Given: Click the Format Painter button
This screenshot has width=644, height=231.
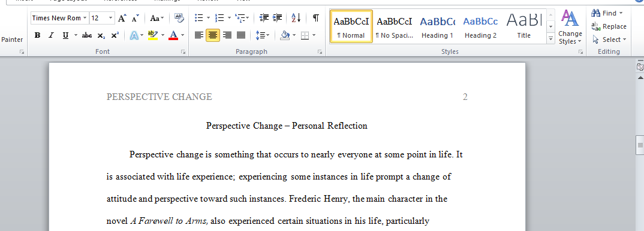Looking at the screenshot, I should pos(12,39).
